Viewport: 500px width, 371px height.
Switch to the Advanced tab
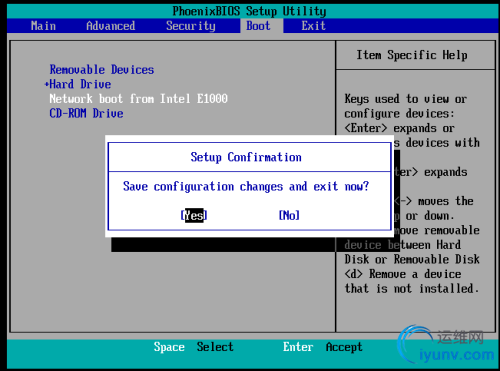point(111,26)
